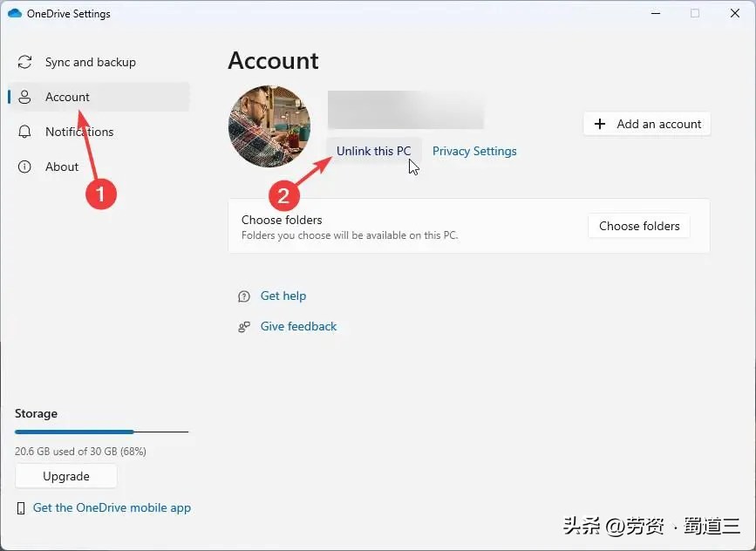
Task: Click the Get help question mark icon
Action: 243,296
